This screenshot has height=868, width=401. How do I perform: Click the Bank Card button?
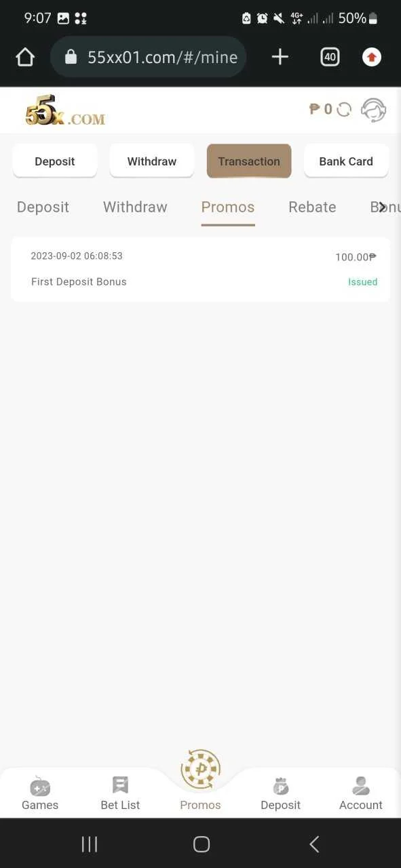(346, 161)
